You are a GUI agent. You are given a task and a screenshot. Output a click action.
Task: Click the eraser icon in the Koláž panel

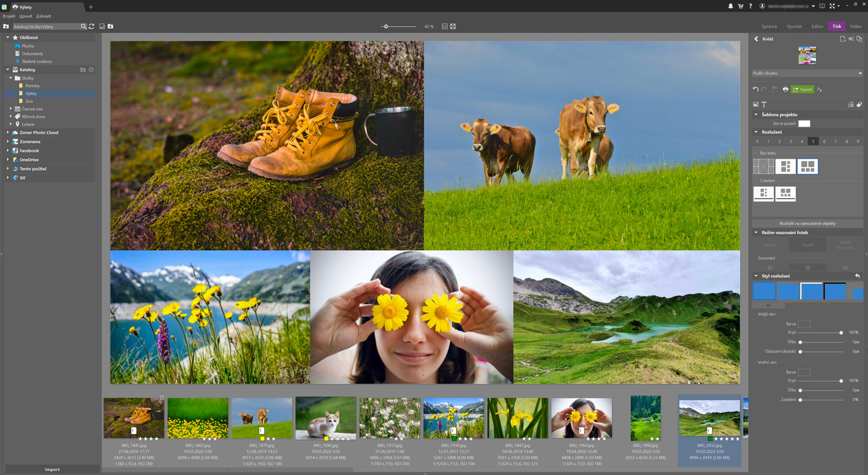[859, 105]
